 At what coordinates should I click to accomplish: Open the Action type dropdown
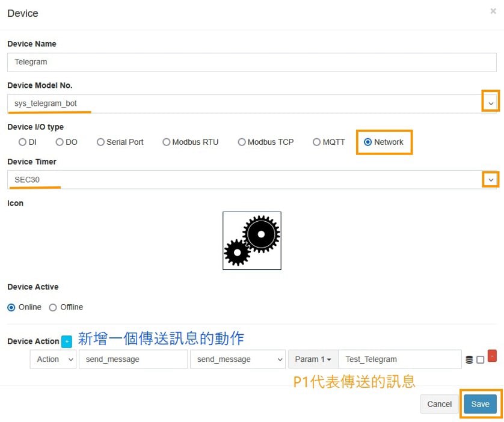[53, 359]
